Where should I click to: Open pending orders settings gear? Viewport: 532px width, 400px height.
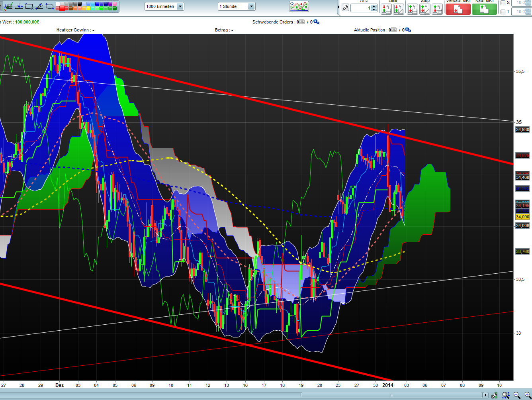pos(316,22)
